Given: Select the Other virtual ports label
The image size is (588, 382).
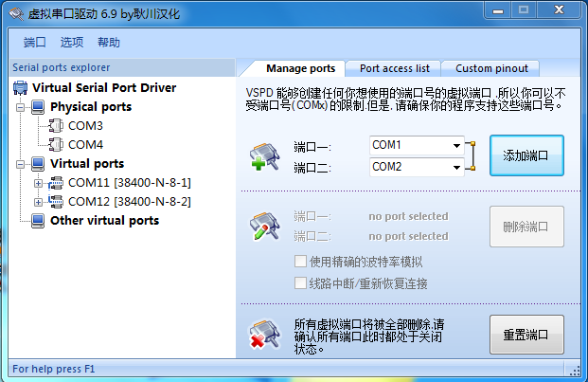Looking at the screenshot, I should (x=104, y=221).
